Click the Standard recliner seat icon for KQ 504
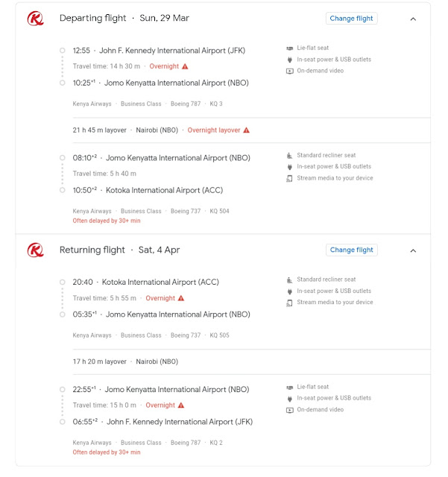The width and height of the screenshot is (448, 477). click(289, 156)
